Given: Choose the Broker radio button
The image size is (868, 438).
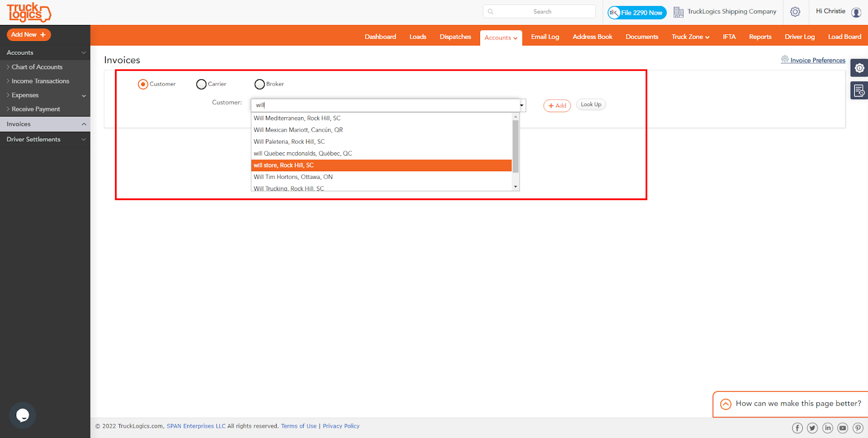Looking at the screenshot, I should click(259, 84).
